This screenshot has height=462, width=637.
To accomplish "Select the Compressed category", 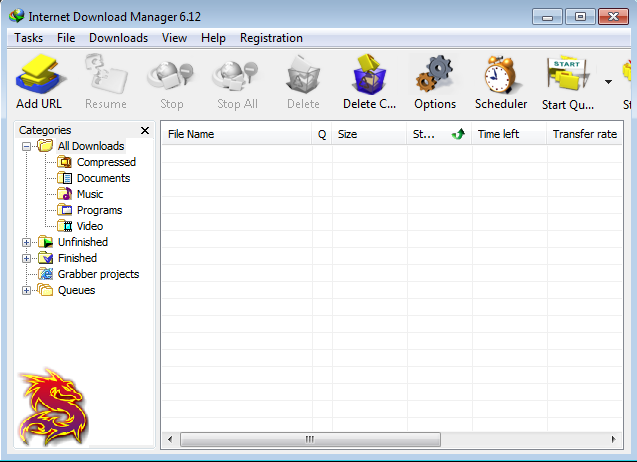I will [x=106, y=162].
